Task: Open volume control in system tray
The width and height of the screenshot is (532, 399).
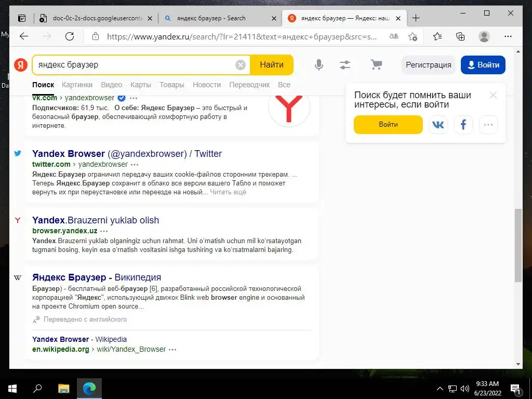Action: pos(465,389)
